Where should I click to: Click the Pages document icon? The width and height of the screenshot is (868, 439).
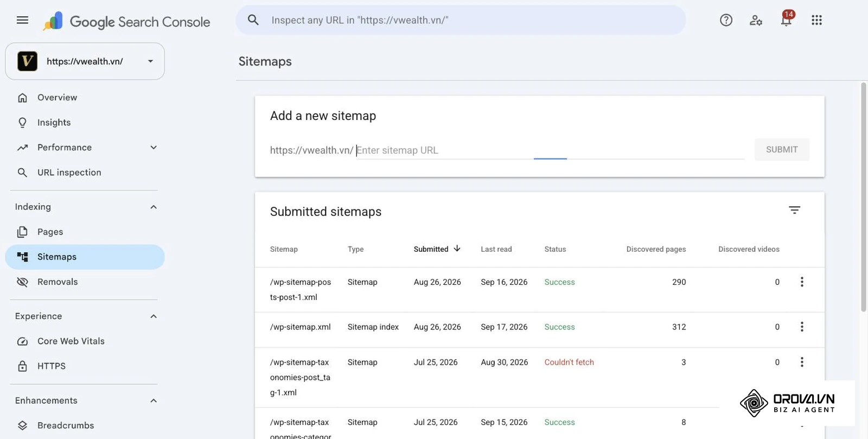pos(22,232)
